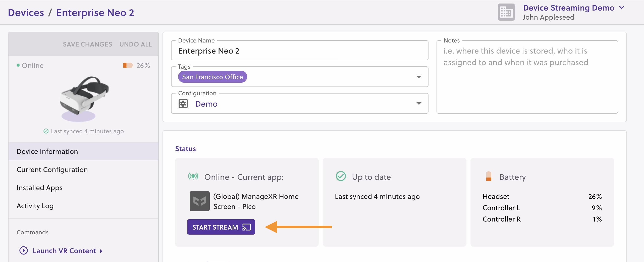Click the organization building icon
644x262 pixels.
point(506,12)
